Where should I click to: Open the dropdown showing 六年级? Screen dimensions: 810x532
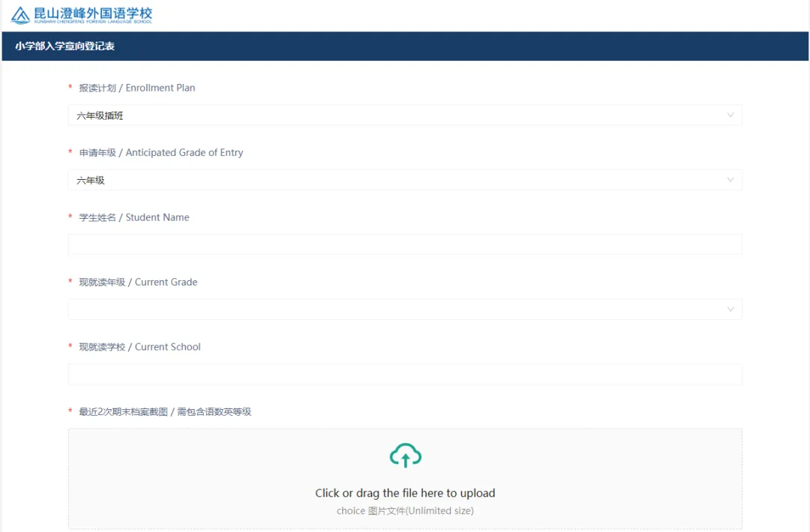click(x=397, y=180)
